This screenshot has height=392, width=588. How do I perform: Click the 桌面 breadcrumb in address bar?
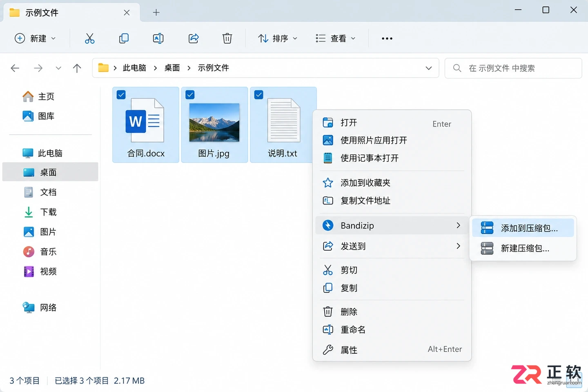pos(172,68)
